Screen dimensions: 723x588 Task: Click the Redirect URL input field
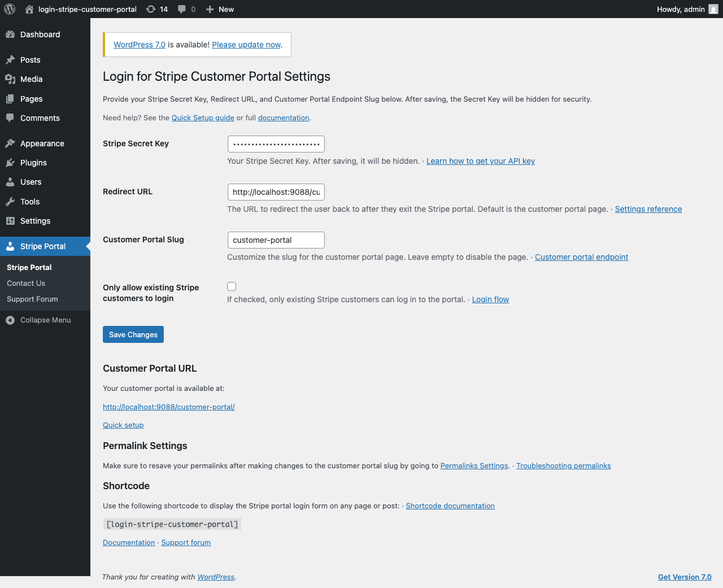pyautogui.click(x=276, y=192)
